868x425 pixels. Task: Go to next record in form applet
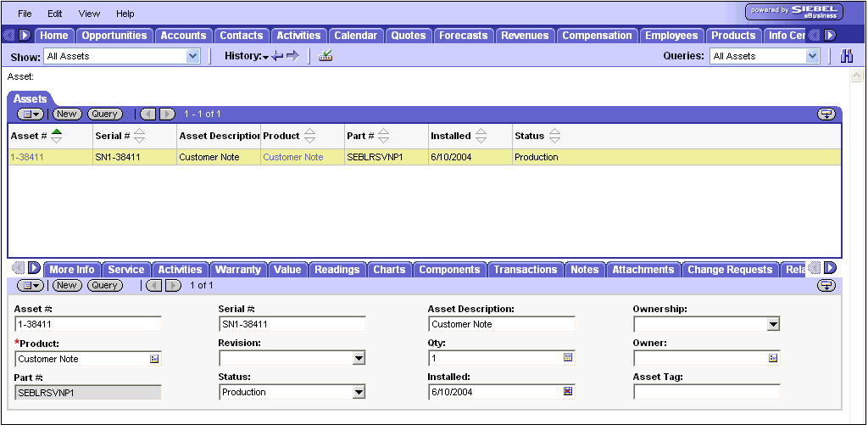tap(173, 285)
